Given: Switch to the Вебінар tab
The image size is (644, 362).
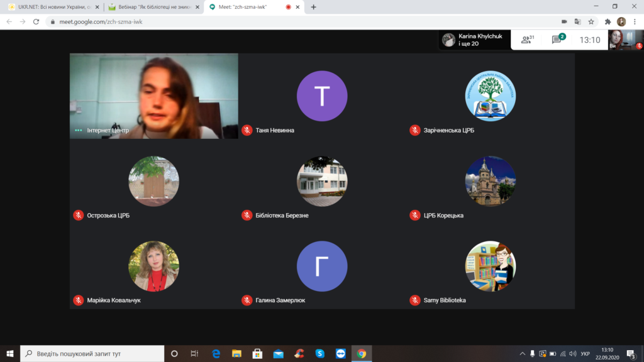Looking at the screenshot, I should click(151, 7).
